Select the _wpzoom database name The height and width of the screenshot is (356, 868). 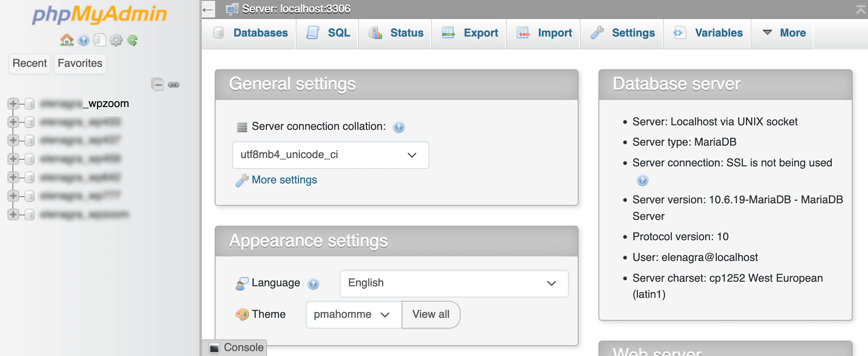tap(85, 103)
